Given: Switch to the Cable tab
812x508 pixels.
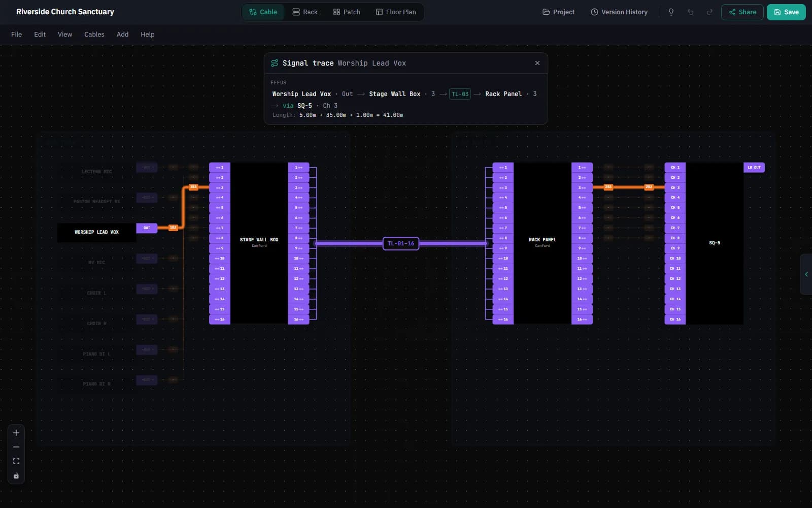Looking at the screenshot, I should coord(263,12).
